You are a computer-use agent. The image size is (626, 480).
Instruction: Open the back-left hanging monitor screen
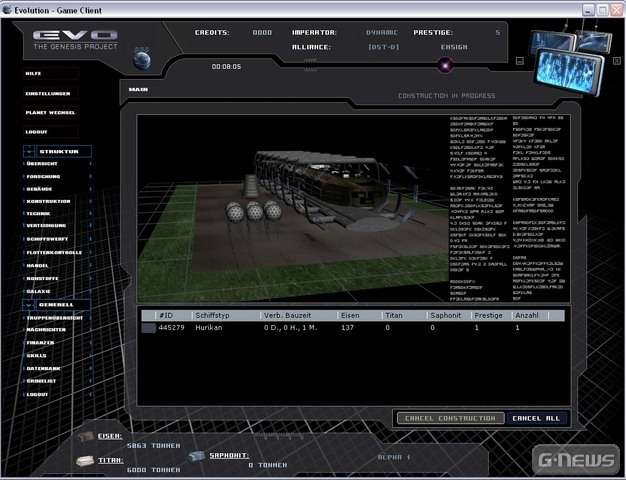[551, 43]
